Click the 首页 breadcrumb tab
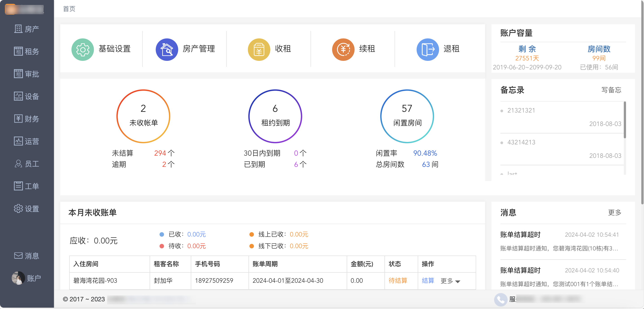The image size is (644, 309). [x=69, y=9]
